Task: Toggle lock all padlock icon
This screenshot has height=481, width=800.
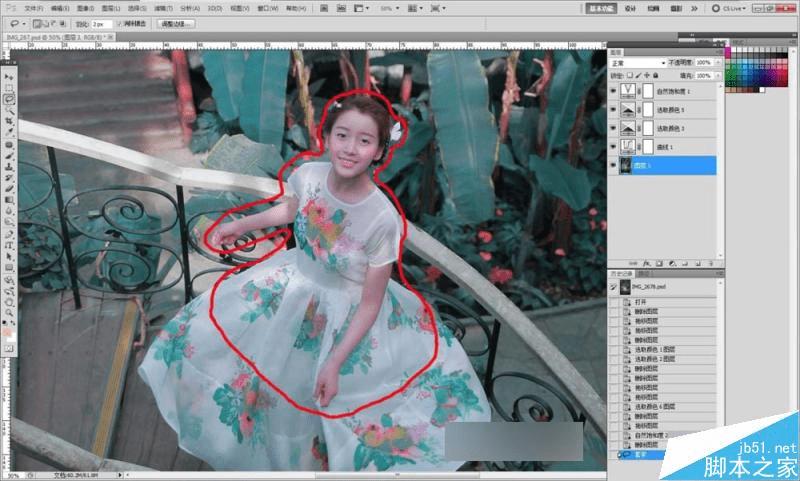Action: tap(656, 75)
